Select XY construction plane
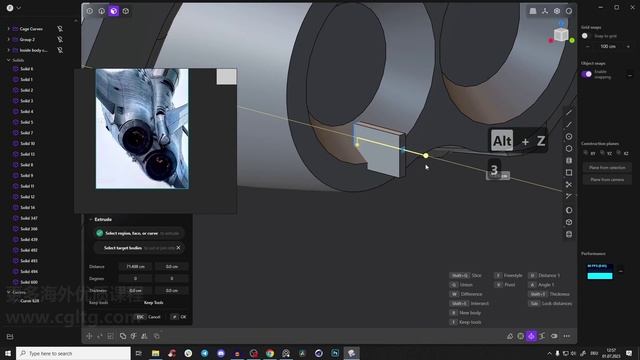 [x=589, y=153]
